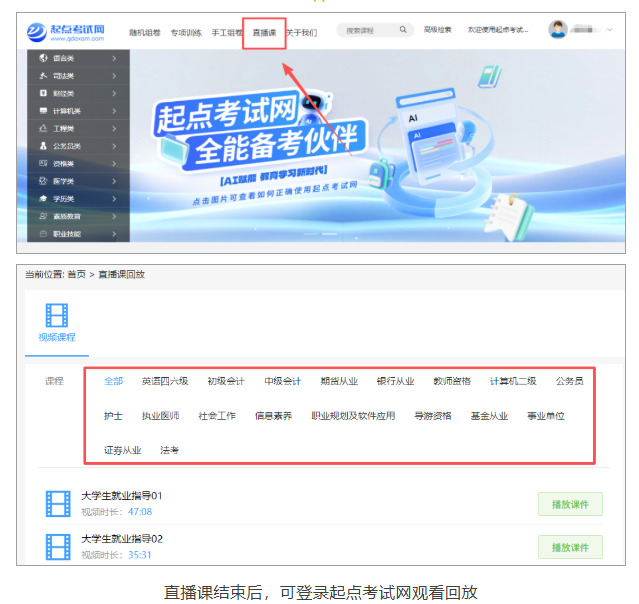
Task: Expand the 语言类 category arrow
Action: click(114, 58)
